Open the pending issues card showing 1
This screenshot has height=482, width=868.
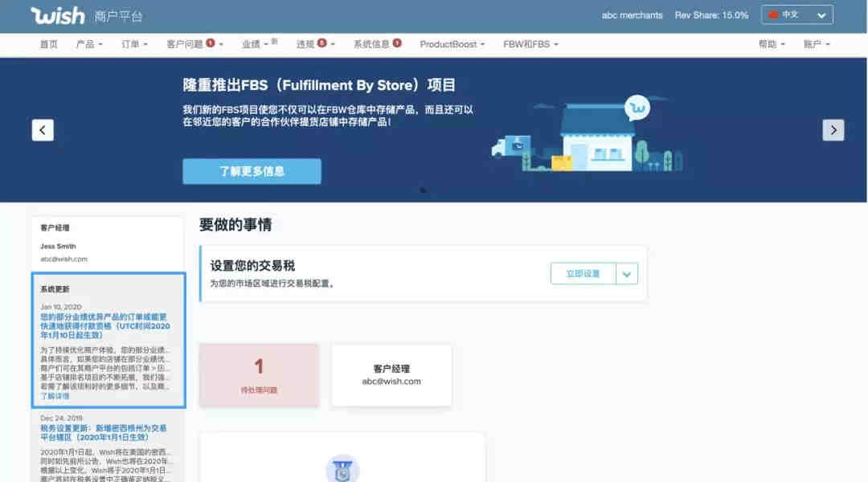pyautogui.click(x=259, y=375)
